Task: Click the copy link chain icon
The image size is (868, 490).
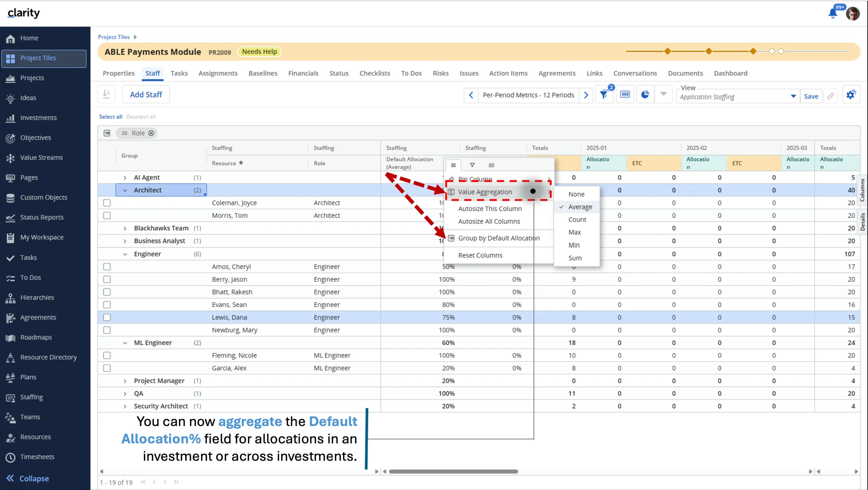Action: pyautogui.click(x=830, y=96)
